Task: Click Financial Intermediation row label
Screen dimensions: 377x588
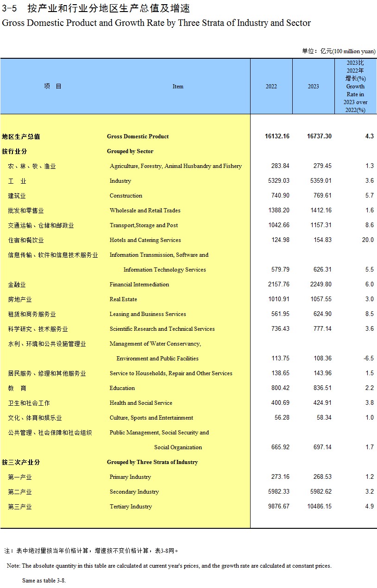Action: point(139,285)
